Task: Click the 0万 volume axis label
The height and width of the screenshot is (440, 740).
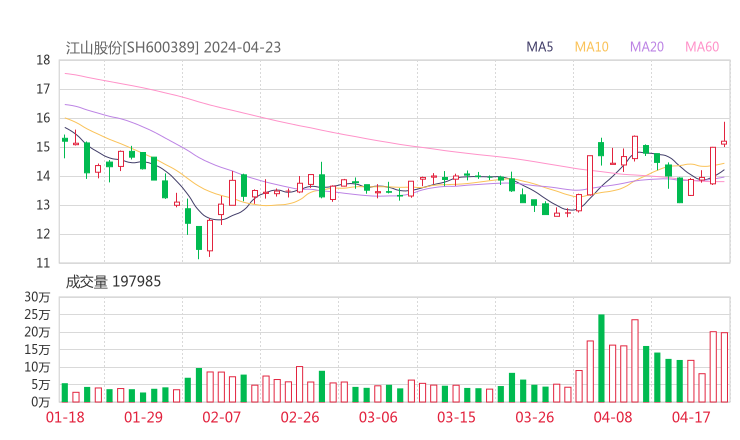Action: point(41,403)
